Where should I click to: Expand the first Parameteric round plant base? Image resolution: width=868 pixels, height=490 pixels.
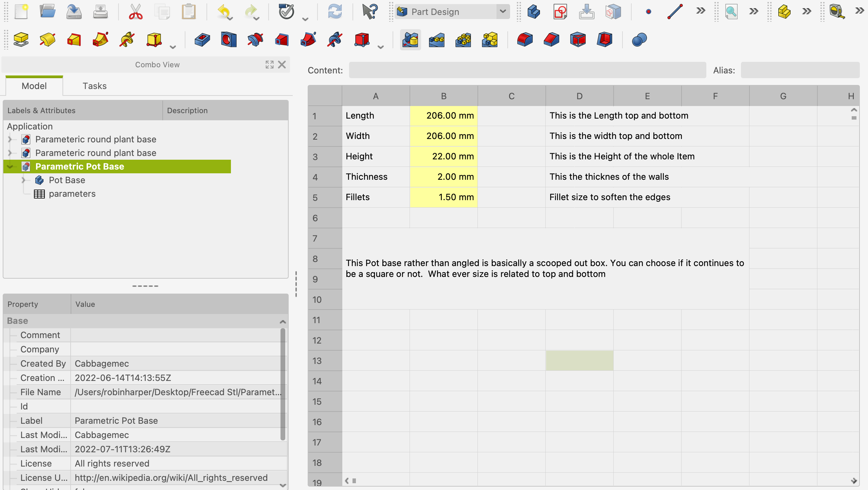10,139
